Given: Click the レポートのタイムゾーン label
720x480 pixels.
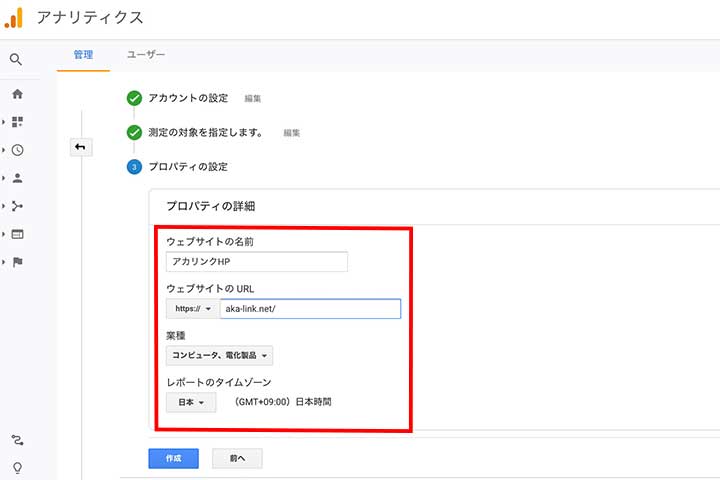Looking at the screenshot, I should 219,382.
